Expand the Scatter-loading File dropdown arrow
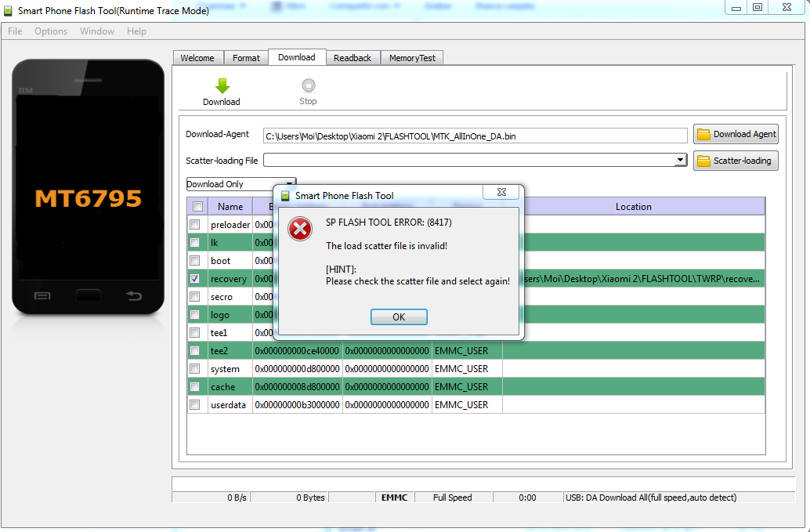 click(x=680, y=160)
